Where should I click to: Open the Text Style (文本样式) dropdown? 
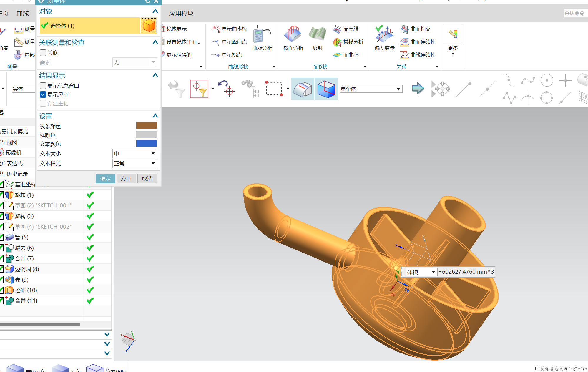click(x=135, y=163)
